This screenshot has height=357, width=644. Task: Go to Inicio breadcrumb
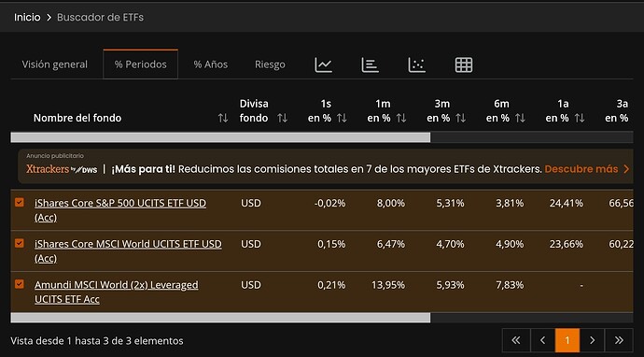[x=27, y=17]
